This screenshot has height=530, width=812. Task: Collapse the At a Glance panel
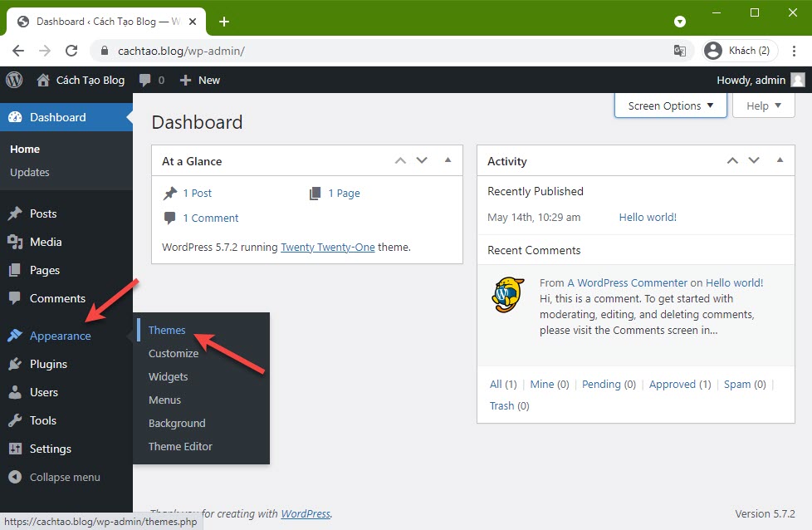pyautogui.click(x=448, y=160)
